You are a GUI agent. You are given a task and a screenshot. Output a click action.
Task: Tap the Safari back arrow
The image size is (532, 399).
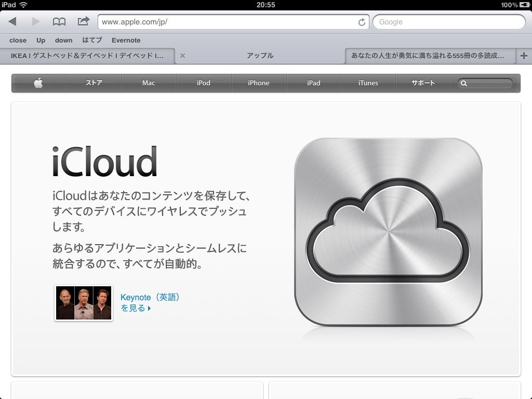click(12, 22)
